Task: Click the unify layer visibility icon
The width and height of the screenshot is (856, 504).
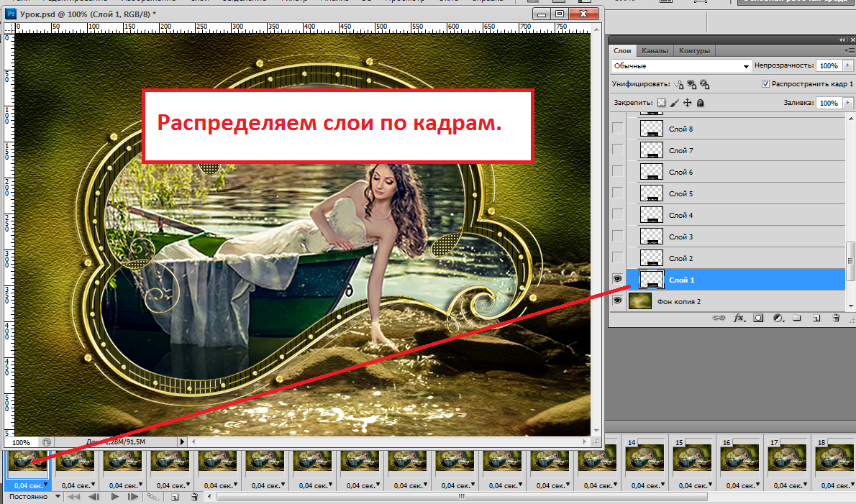Action: pyautogui.click(x=692, y=85)
